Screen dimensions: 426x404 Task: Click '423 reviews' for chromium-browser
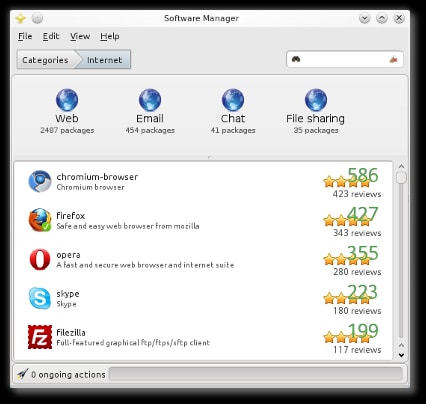coord(357,194)
